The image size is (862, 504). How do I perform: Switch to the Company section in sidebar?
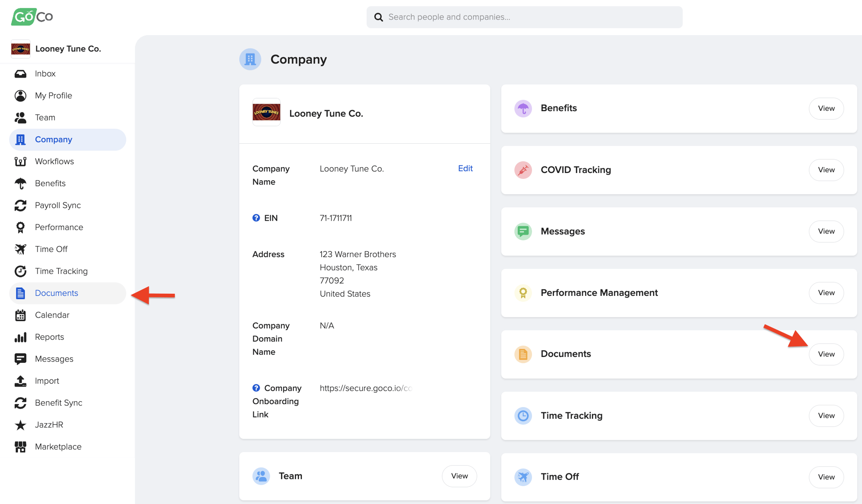[53, 139]
